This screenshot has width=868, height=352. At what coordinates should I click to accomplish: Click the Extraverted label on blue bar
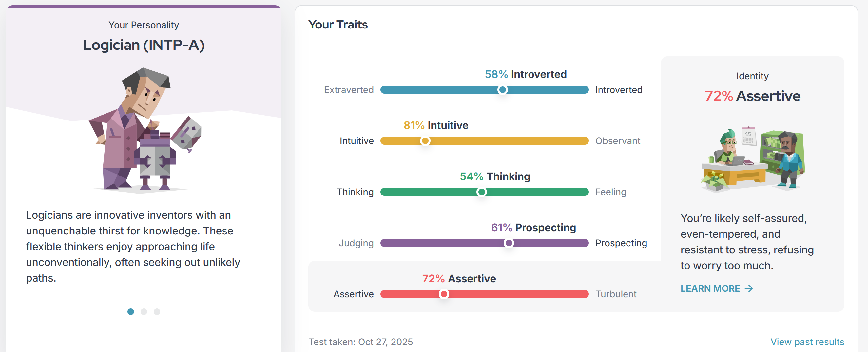[x=349, y=90]
